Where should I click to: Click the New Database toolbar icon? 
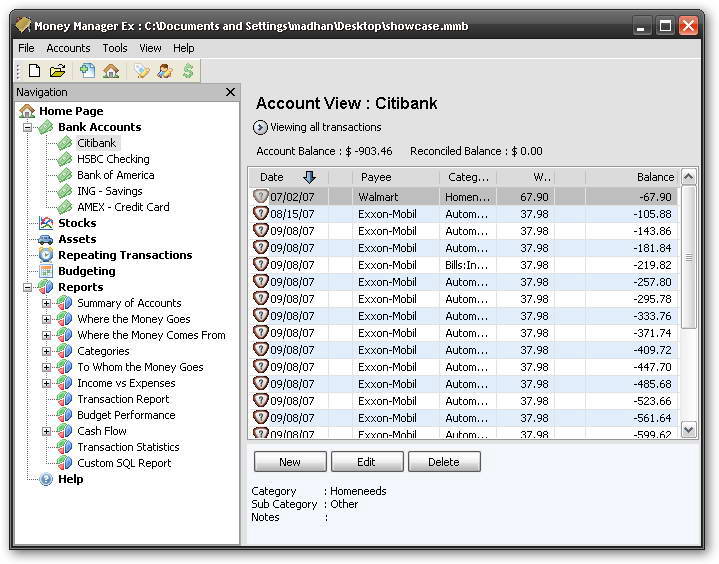click(x=34, y=71)
